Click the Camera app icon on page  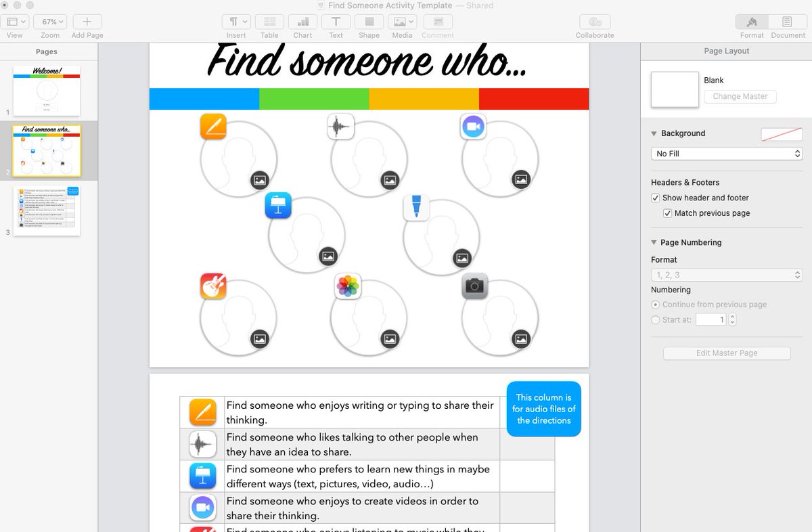(475, 286)
